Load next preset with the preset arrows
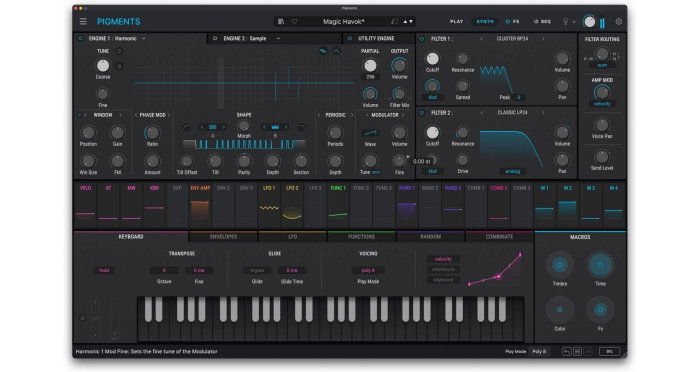 411,21
